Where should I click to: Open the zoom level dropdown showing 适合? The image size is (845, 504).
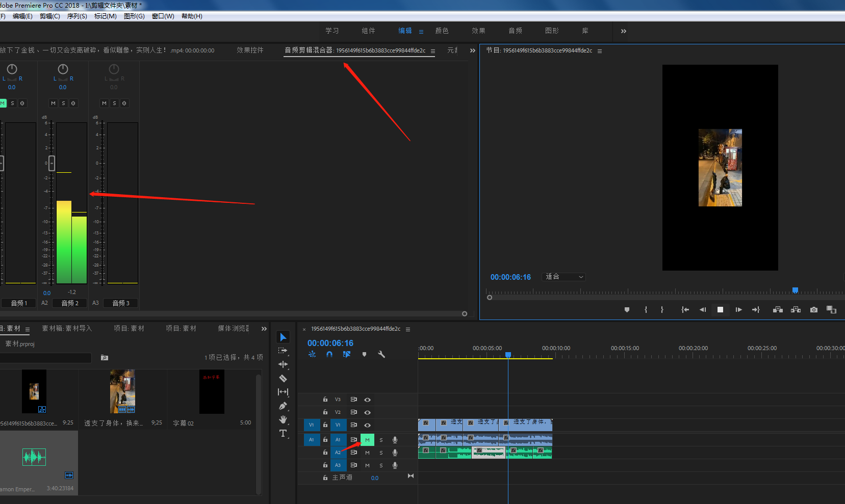[564, 277]
